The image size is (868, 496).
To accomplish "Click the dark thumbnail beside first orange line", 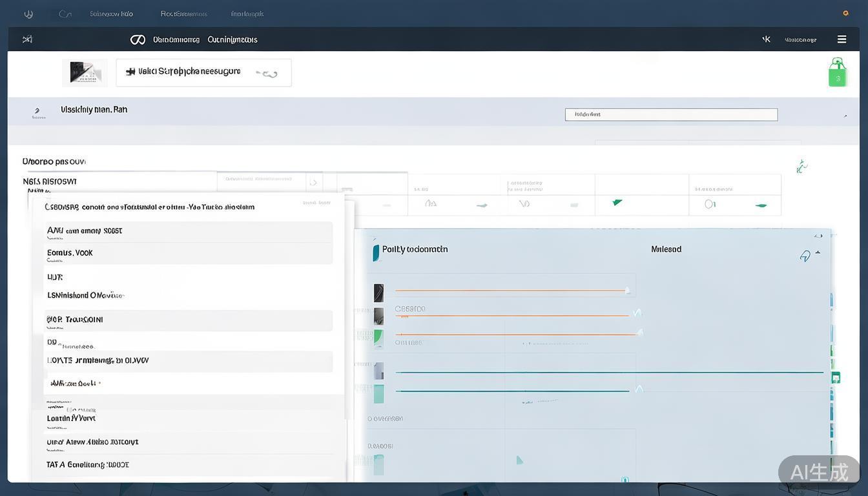I will (378, 293).
